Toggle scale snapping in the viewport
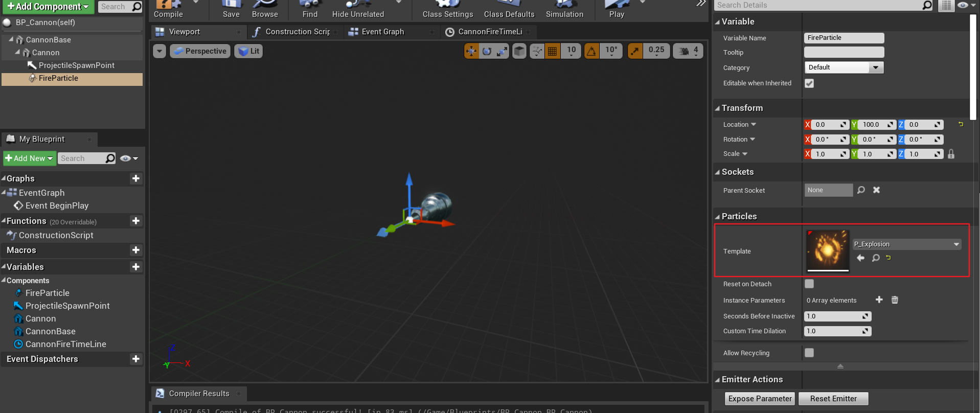The width and height of the screenshot is (980, 413). [x=635, y=51]
